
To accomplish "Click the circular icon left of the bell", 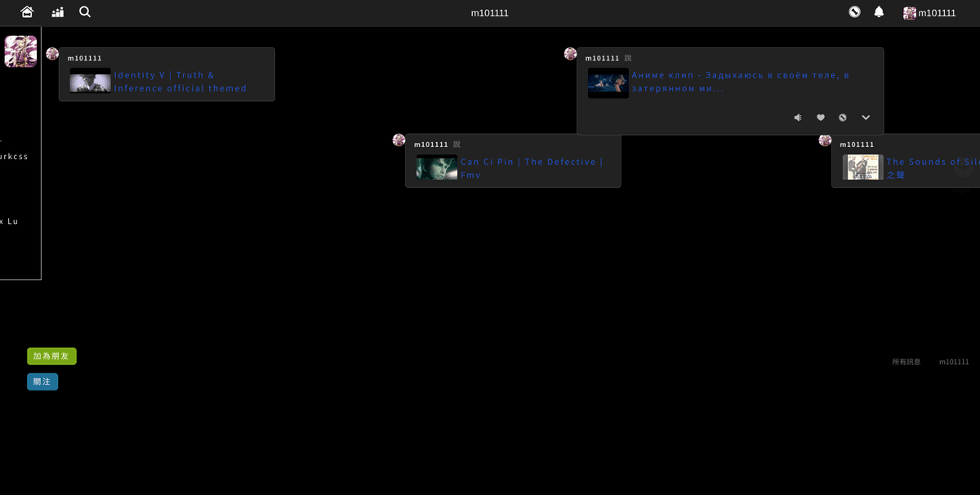I will [854, 12].
